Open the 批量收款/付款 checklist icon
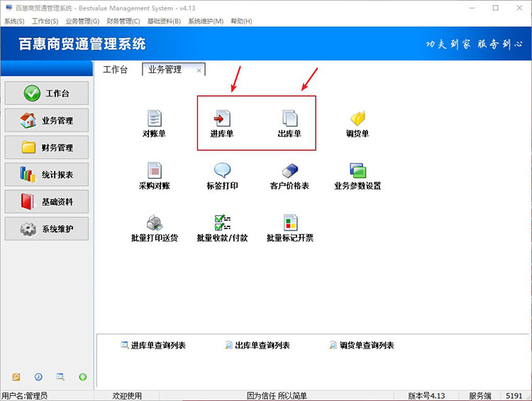 point(223,223)
